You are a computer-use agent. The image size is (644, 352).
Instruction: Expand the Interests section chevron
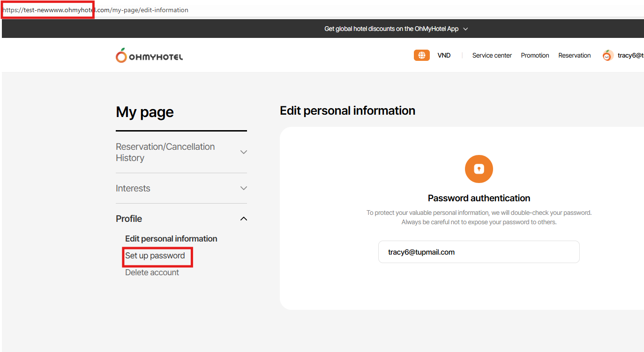point(243,188)
